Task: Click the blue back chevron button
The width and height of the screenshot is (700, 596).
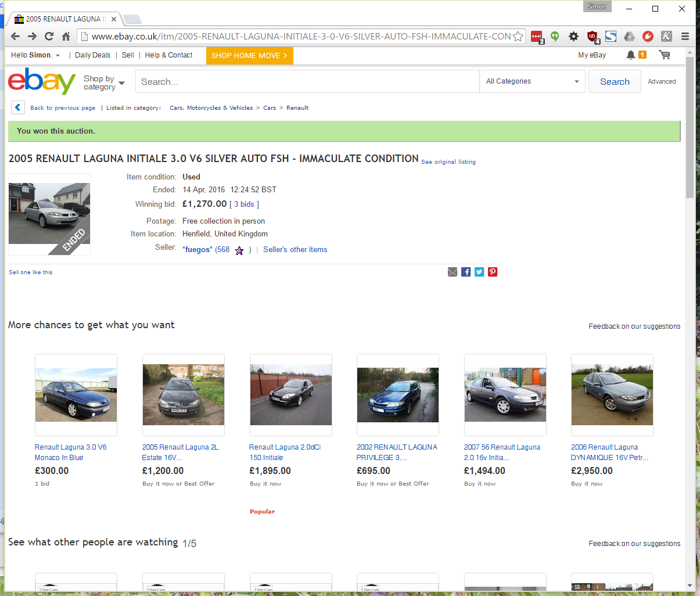Action: click(x=18, y=107)
